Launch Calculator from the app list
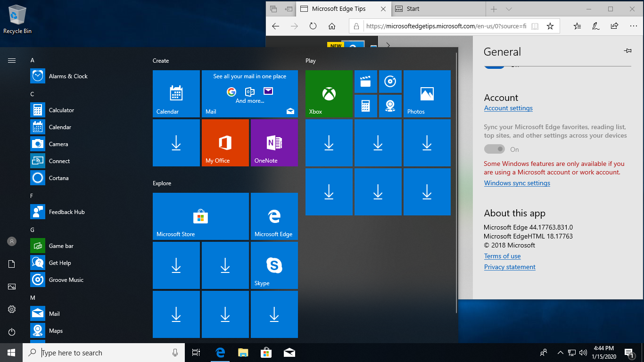This screenshot has width=644, height=362. tap(85, 110)
